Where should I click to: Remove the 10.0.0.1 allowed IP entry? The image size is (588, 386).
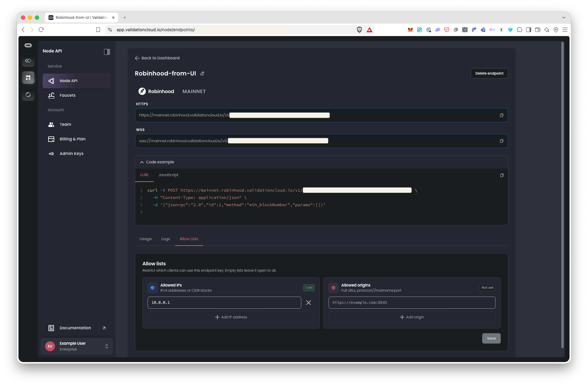308,303
